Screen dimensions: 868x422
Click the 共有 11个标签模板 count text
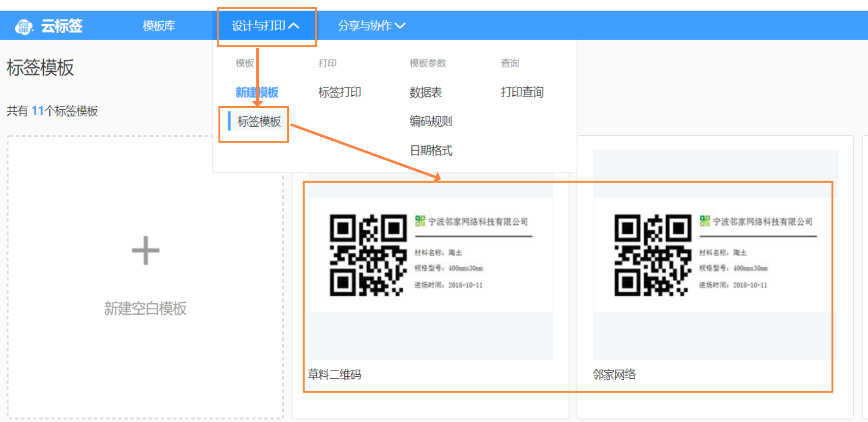click(52, 111)
